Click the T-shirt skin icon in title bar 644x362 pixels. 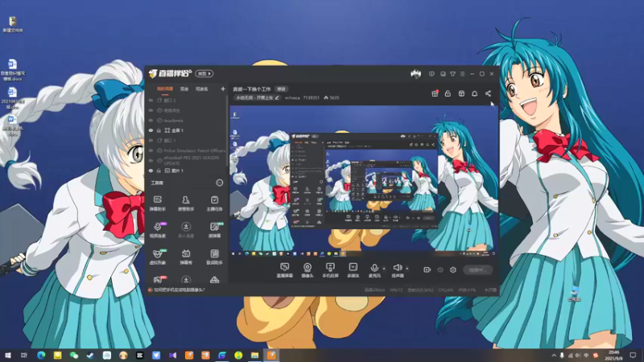tap(452, 74)
